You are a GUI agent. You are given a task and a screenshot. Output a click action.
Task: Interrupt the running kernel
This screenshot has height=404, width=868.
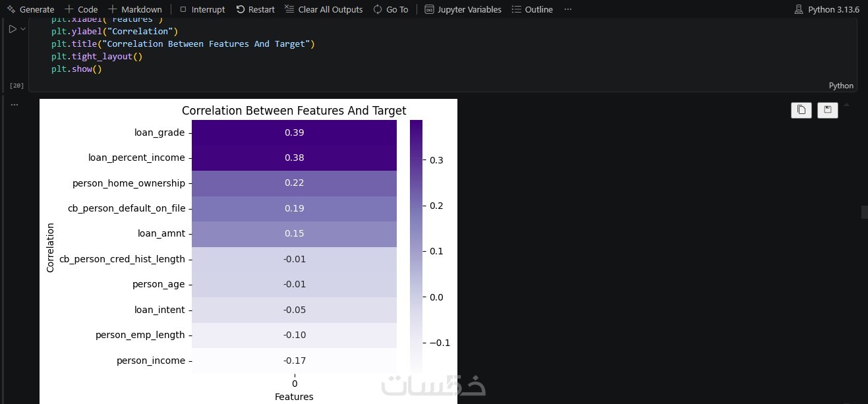[202, 9]
